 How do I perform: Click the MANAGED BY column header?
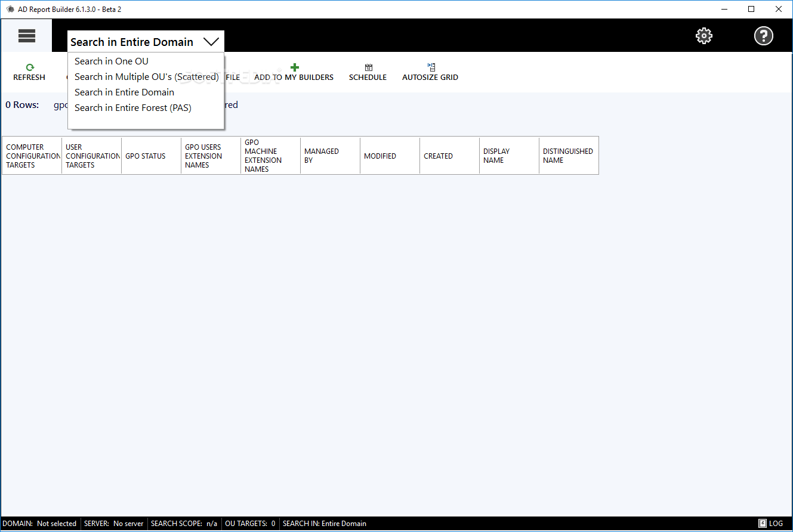[x=331, y=156]
